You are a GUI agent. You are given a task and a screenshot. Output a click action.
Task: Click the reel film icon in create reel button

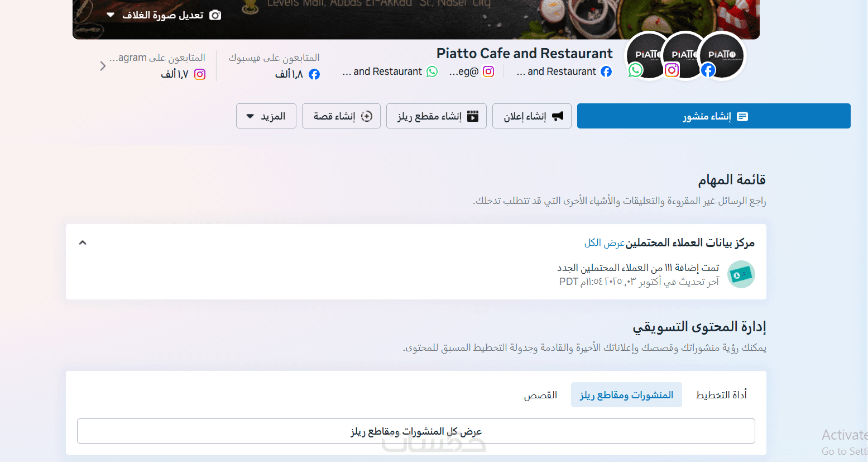coord(473,116)
